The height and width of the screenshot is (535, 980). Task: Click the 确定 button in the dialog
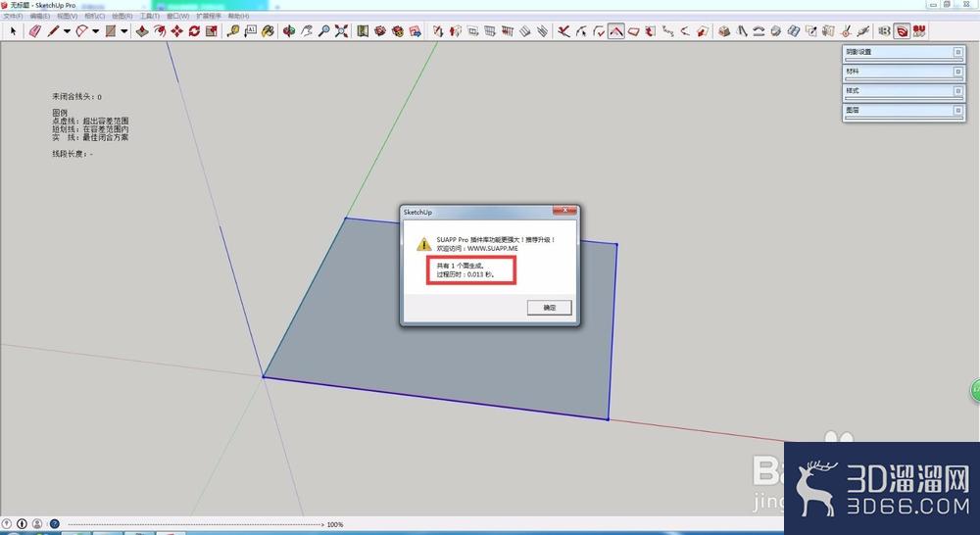550,308
